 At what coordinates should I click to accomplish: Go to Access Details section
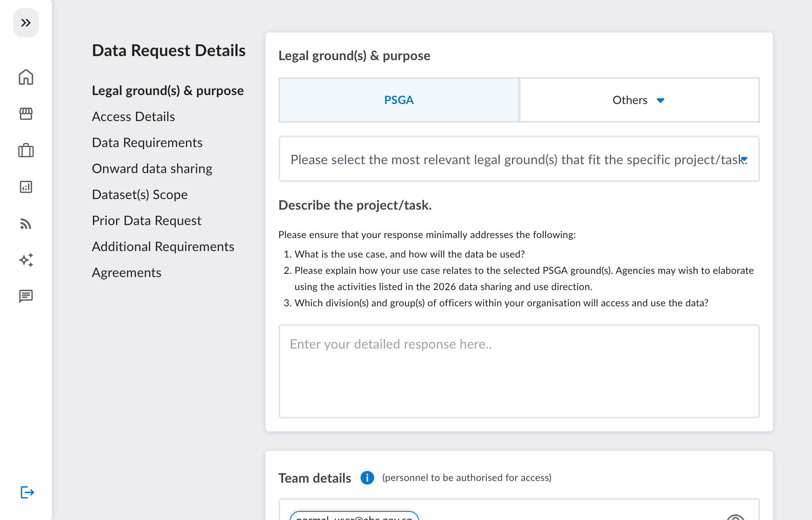tap(133, 117)
